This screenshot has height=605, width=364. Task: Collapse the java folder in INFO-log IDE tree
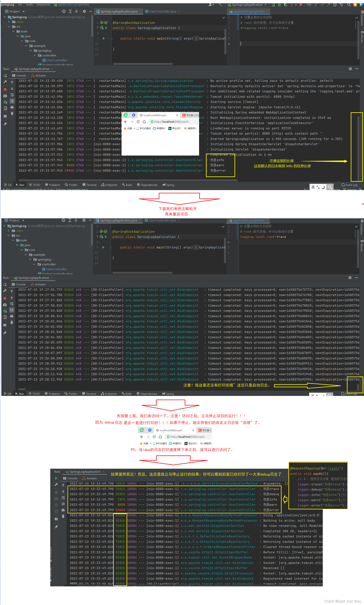17,36
